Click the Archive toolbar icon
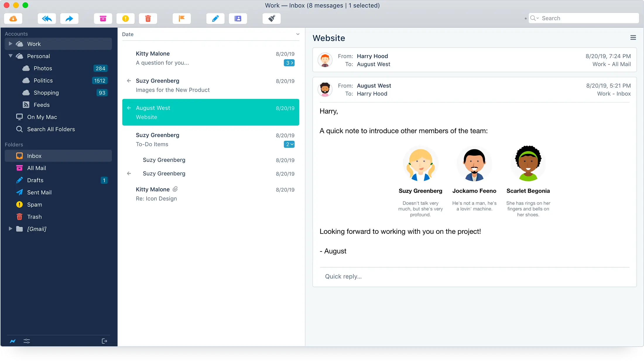The width and height of the screenshot is (644, 363). coord(103,18)
